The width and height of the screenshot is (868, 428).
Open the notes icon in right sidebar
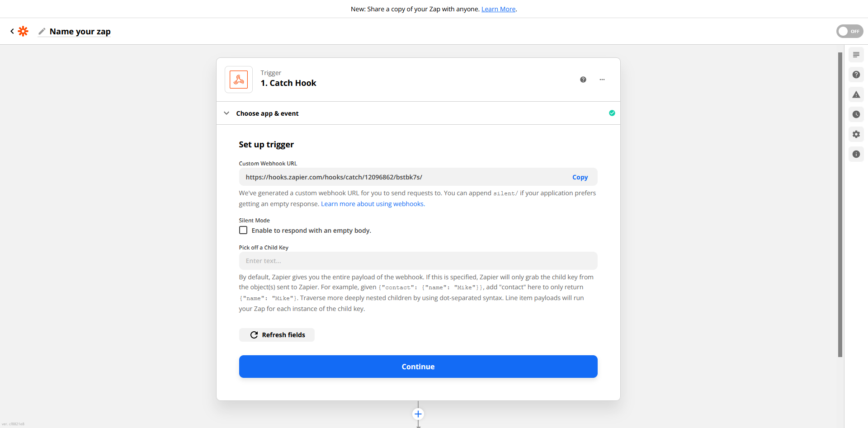click(856, 55)
